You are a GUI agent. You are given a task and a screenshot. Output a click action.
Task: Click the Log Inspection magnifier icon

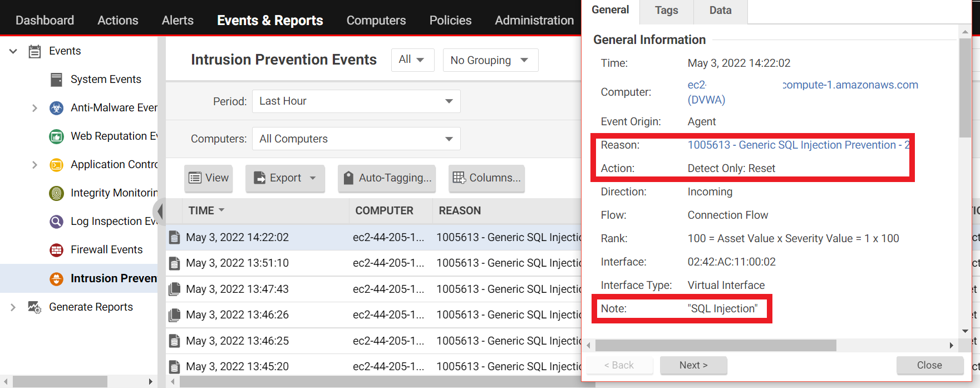[56, 222]
